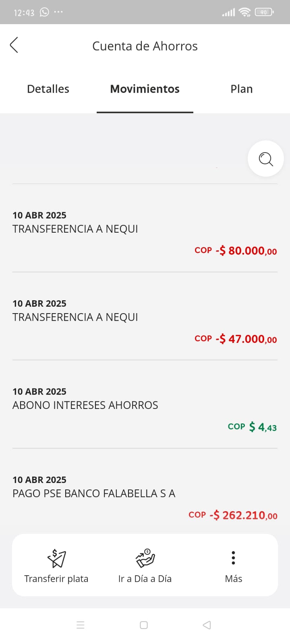Tap the back arrow icon
Screen dimensions: 290x644
tap(14, 45)
